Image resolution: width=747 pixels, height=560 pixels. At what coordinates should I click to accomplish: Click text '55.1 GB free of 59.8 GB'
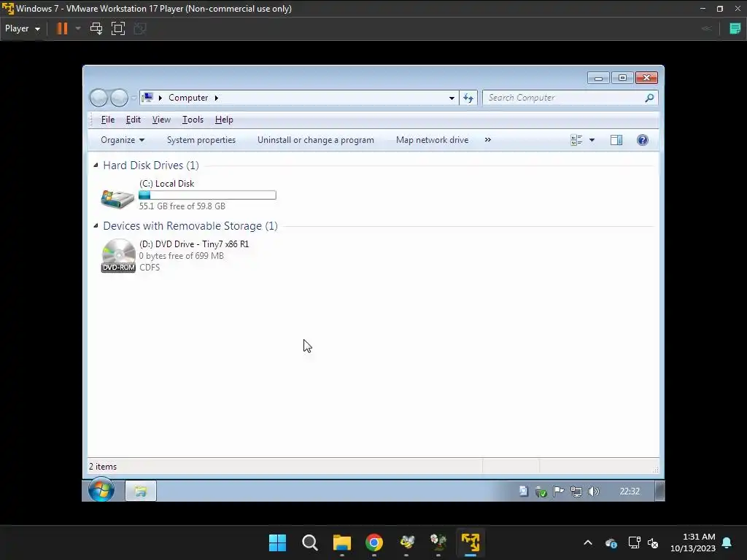click(x=182, y=206)
